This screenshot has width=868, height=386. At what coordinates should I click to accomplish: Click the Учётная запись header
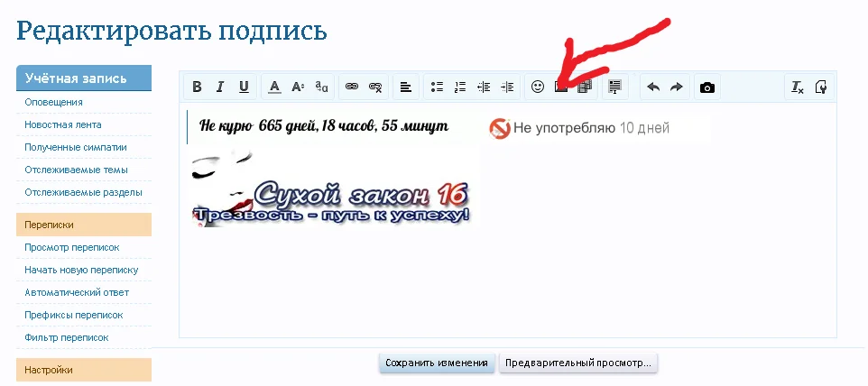point(84,78)
